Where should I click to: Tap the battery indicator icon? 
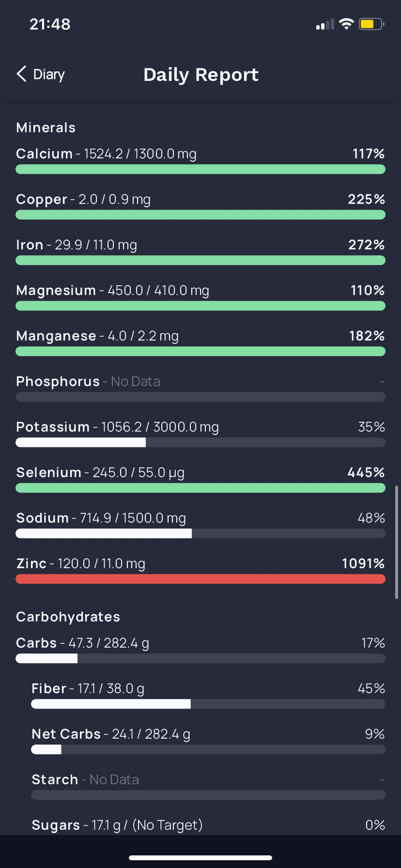coord(371,24)
